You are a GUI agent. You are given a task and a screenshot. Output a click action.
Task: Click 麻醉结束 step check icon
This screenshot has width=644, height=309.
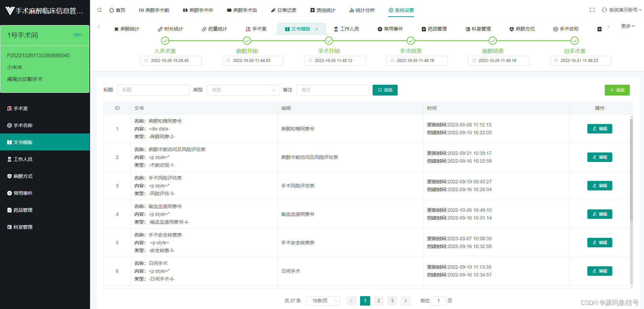click(493, 41)
